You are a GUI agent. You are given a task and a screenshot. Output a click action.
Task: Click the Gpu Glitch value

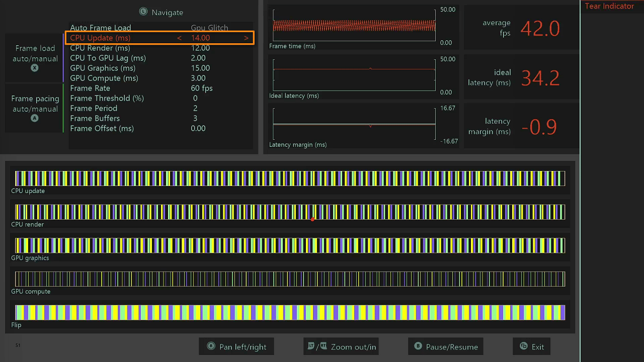click(209, 28)
